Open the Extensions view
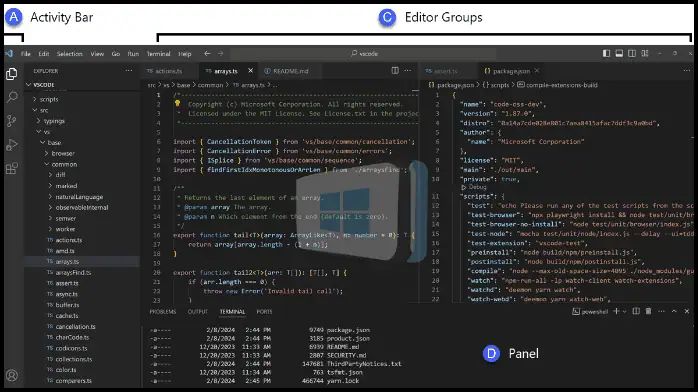698x392 pixels. pos(12,168)
